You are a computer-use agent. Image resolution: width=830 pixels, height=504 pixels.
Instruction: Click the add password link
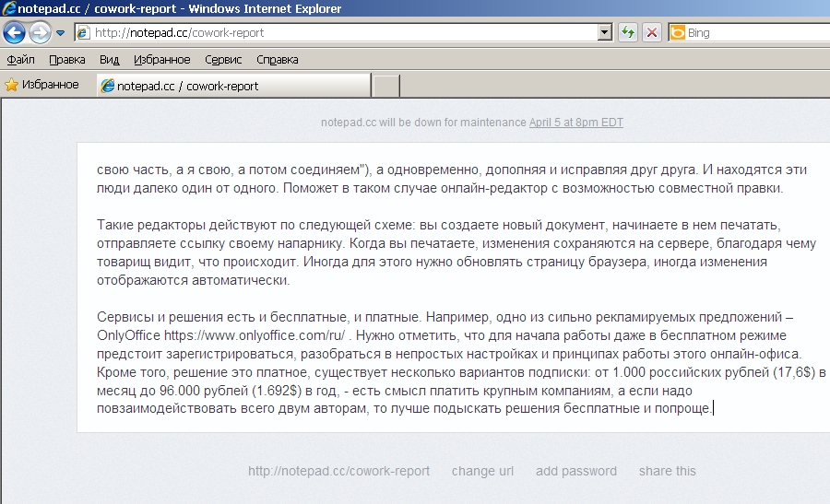tap(575, 471)
